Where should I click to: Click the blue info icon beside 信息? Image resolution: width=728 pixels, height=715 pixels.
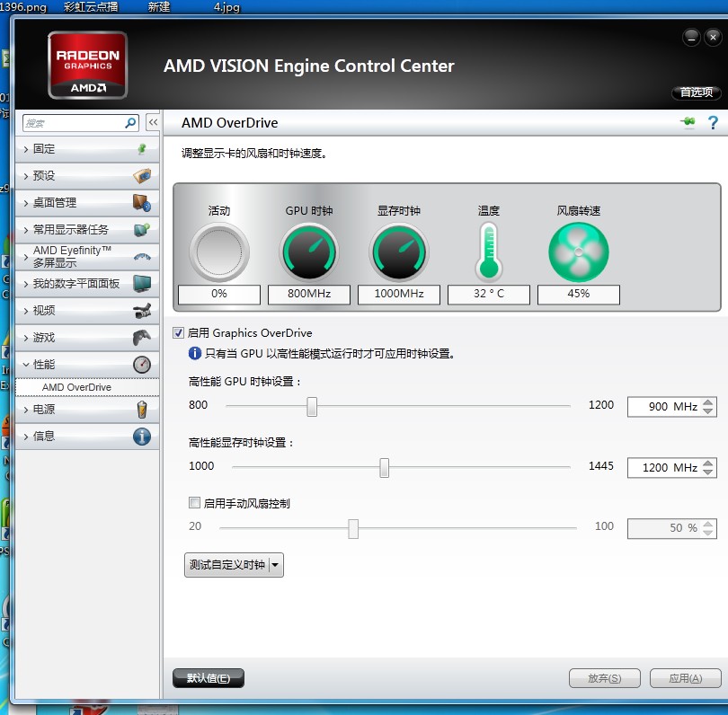[x=142, y=437]
